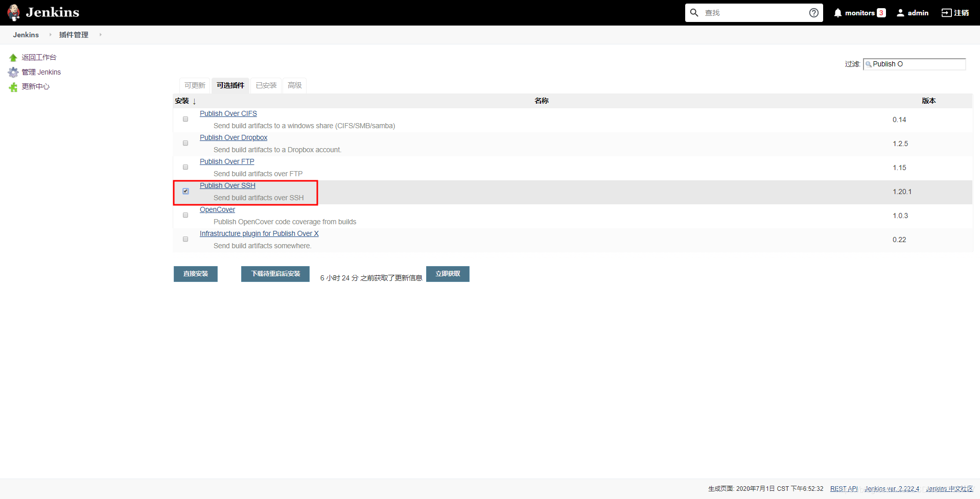Viewport: 980px width, 499px height.
Task: Click version 1.0.3 of OpenCover
Action: pyautogui.click(x=900, y=216)
